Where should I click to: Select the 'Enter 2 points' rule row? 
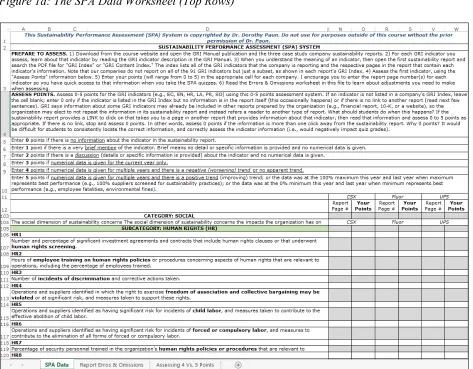[x=239, y=155]
